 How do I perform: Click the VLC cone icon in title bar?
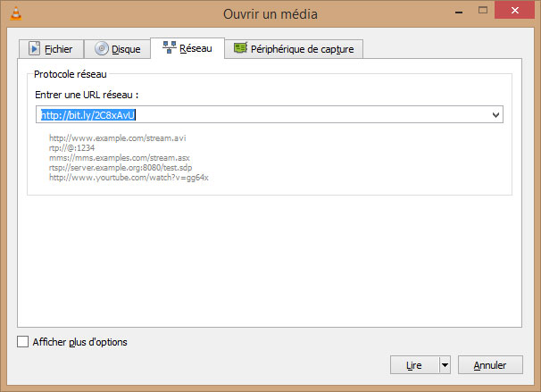pyautogui.click(x=15, y=13)
